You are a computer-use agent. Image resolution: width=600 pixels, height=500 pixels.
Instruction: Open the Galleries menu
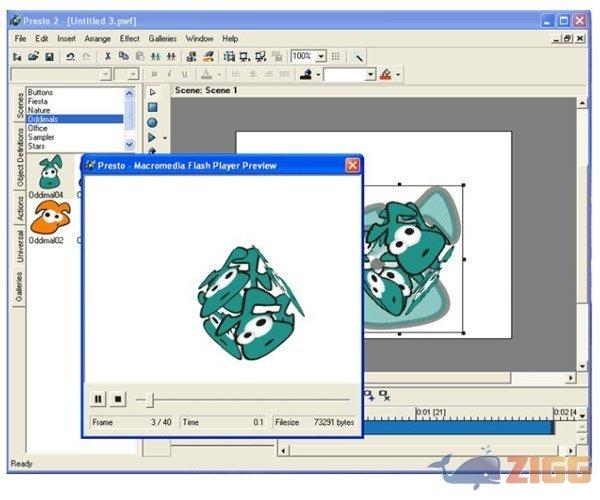(x=163, y=39)
